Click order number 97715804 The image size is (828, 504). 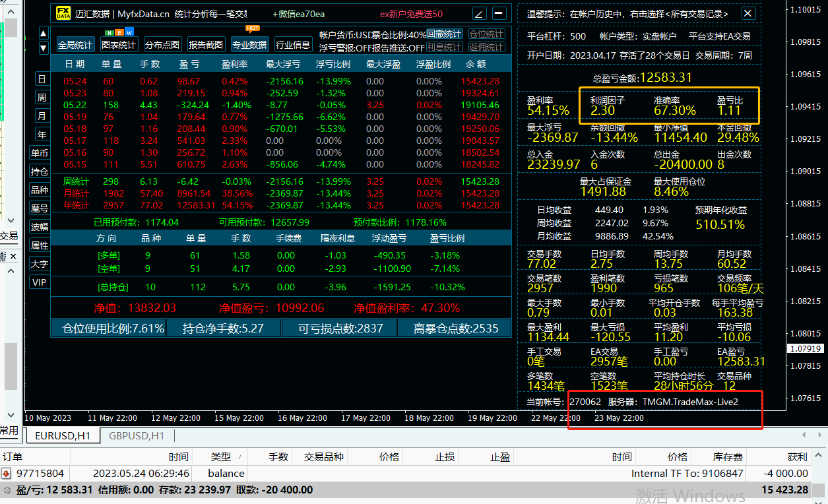(40, 473)
